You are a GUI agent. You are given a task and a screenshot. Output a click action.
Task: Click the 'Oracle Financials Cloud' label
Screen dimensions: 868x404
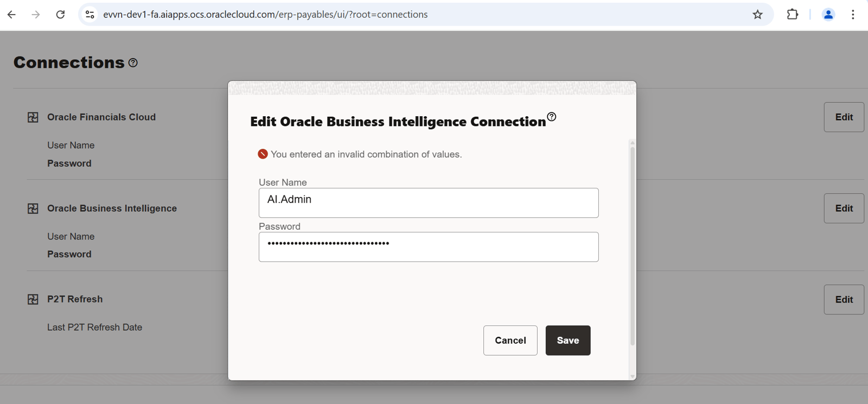pos(101,117)
